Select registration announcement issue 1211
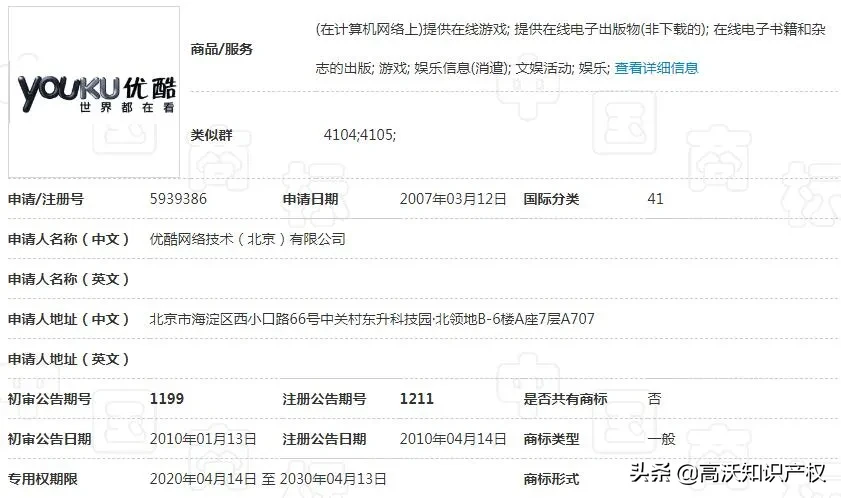The height and width of the screenshot is (498, 841). [417, 399]
